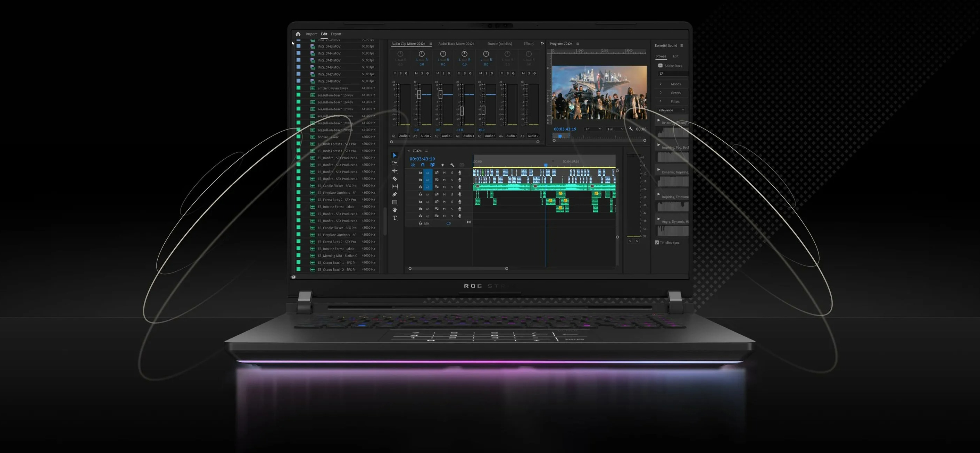Click the nest sequence insert icon in timeline
980x453 pixels.
click(x=413, y=165)
